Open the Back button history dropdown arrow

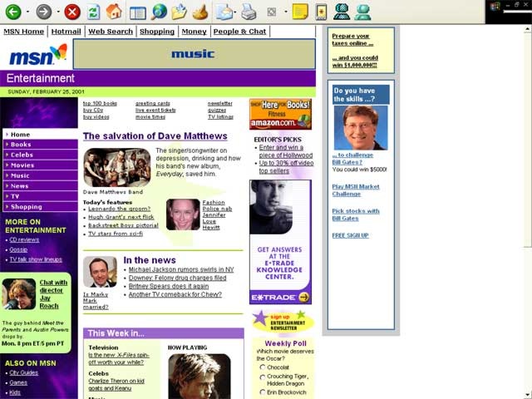click(27, 12)
